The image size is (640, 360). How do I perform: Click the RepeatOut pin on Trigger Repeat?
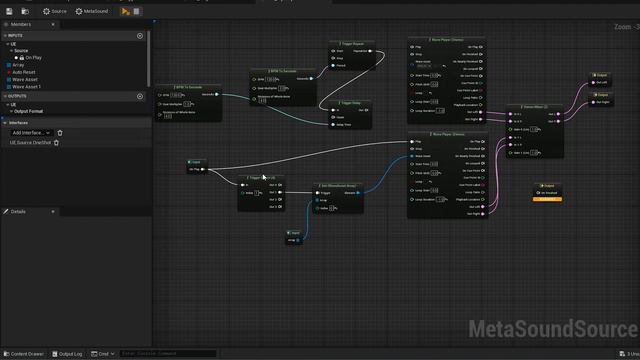point(370,51)
